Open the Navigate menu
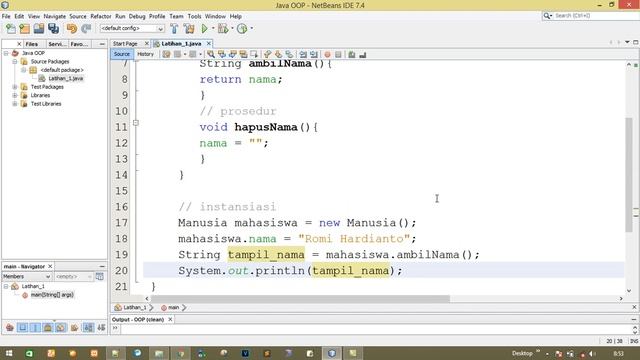This screenshot has height=360, width=640. click(55, 16)
